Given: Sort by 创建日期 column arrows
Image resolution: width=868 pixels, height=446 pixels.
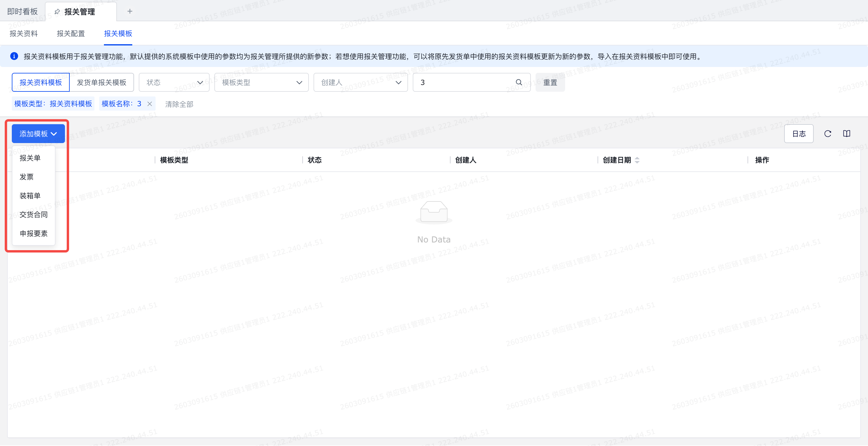Looking at the screenshot, I should (637, 160).
